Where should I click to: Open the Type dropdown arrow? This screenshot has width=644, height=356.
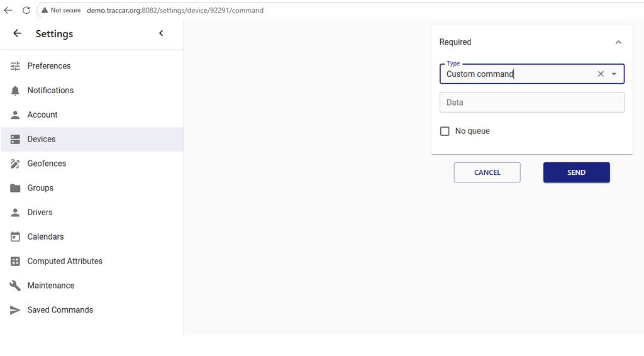coord(614,74)
